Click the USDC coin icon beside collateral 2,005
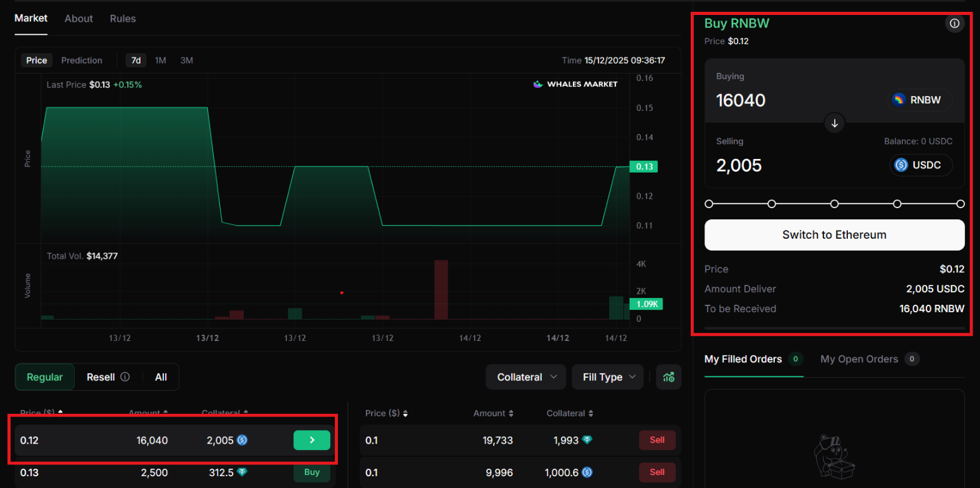980x488 pixels. tap(243, 440)
